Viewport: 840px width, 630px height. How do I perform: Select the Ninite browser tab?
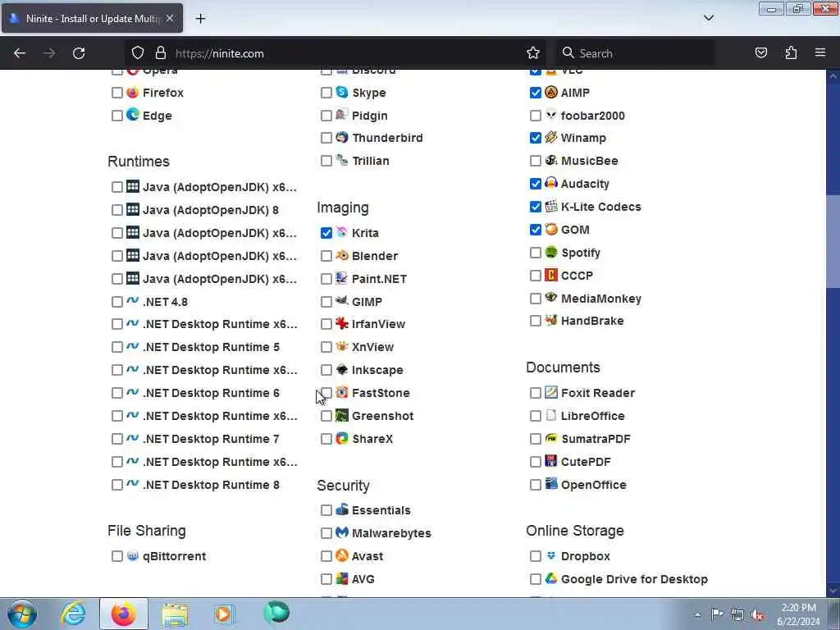pos(92,19)
